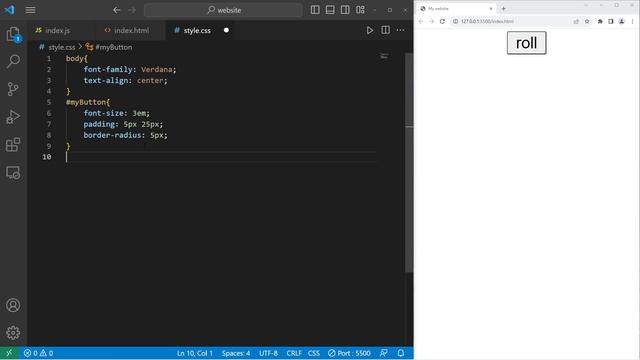Open a new browser tab

[503, 9]
